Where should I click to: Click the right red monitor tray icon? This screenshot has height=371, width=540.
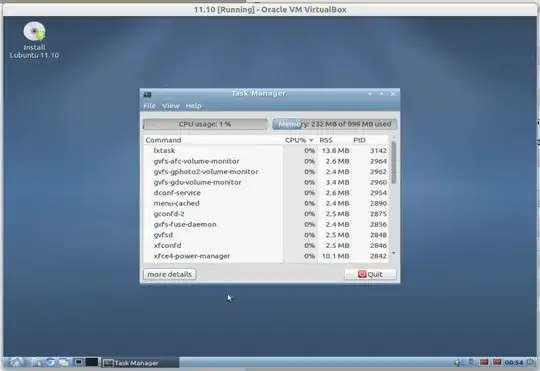[x=497, y=362]
